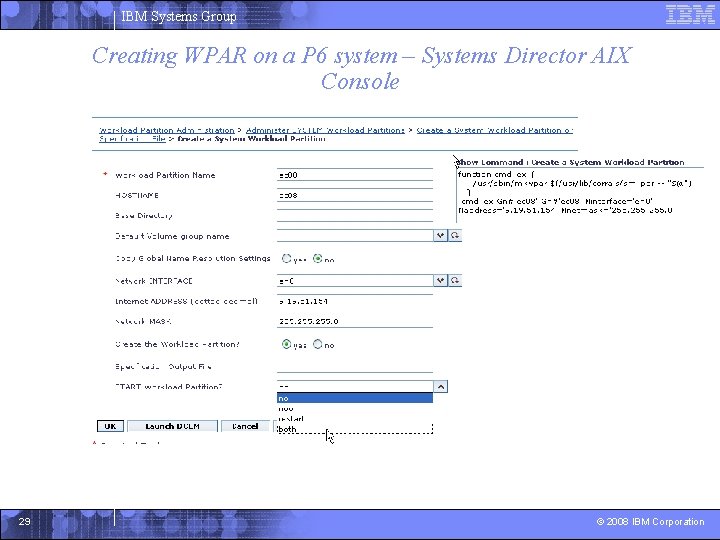Click the Workload Partition Administration breadcrumb link
This screenshot has height=540, width=720.
click(x=167, y=130)
